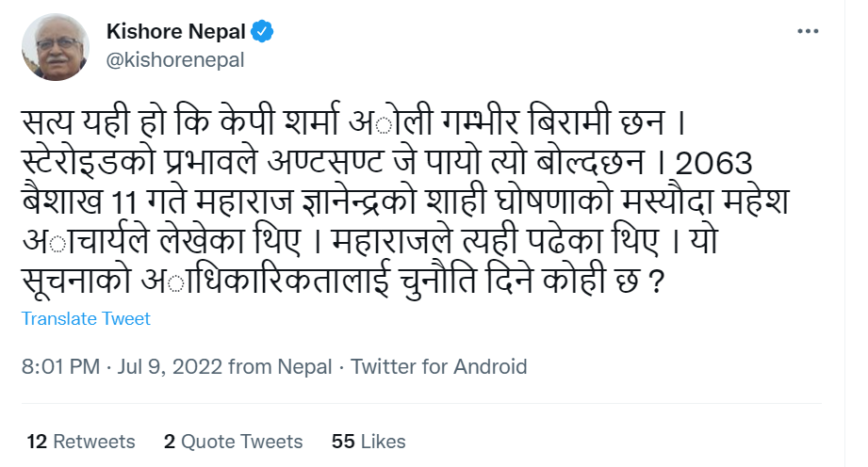Click the Translate Tweet link
868x467 pixels.
pos(86,318)
